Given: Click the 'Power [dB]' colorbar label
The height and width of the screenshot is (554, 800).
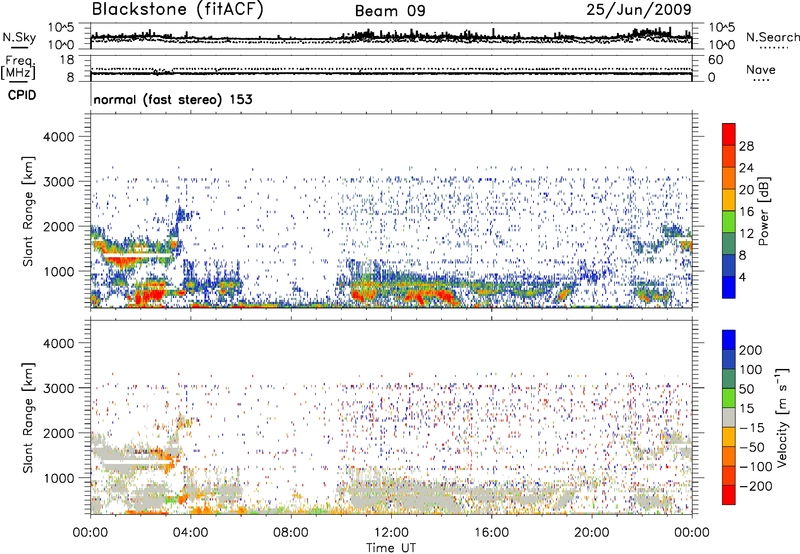Looking at the screenshot, I should [x=763, y=211].
